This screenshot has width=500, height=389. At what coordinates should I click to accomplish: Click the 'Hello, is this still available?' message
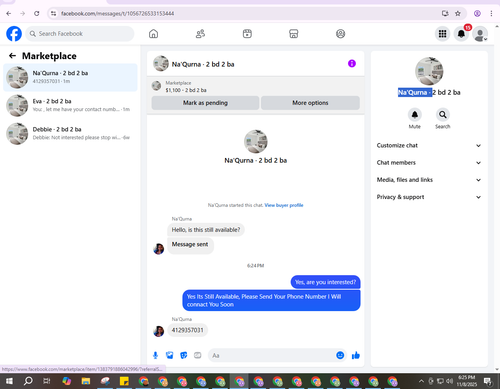tap(206, 230)
